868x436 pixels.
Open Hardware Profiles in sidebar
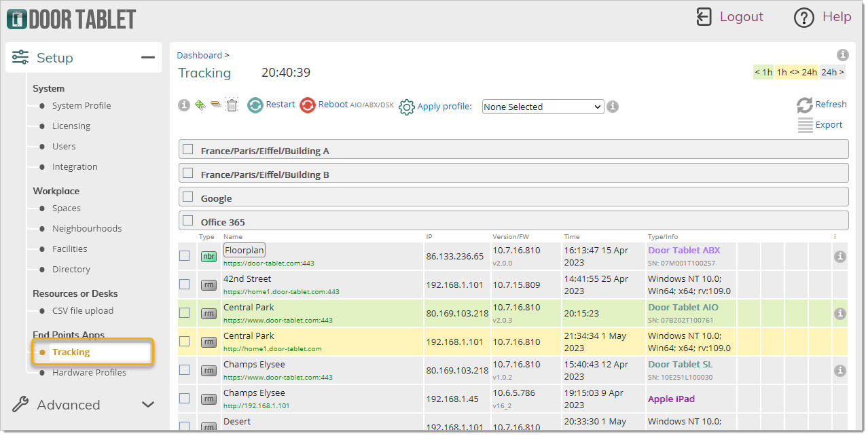coord(89,372)
